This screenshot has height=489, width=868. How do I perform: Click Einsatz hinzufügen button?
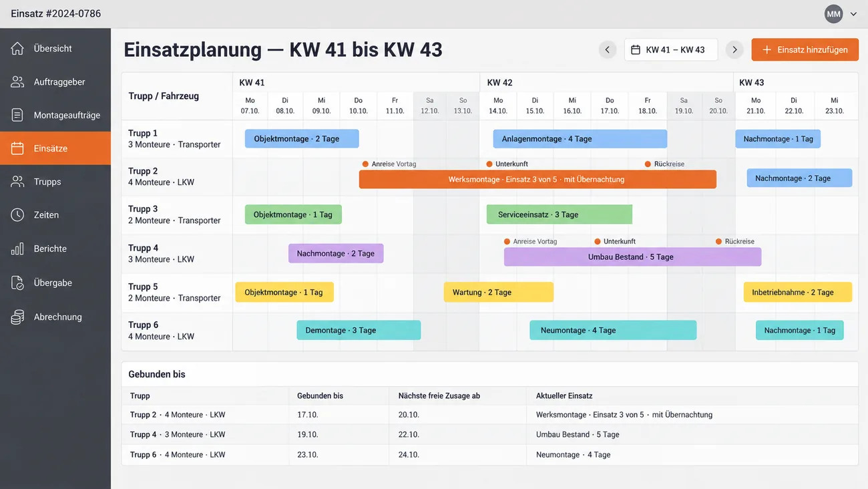tap(805, 49)
